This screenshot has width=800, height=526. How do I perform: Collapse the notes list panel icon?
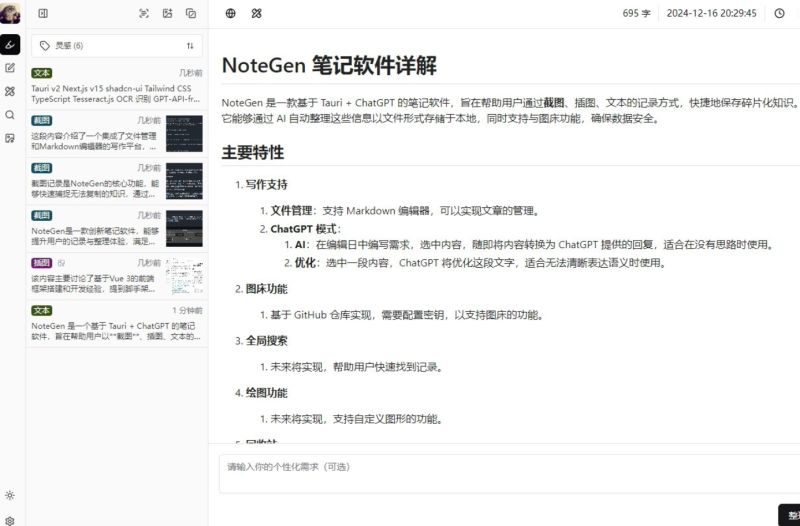(43, 13)
